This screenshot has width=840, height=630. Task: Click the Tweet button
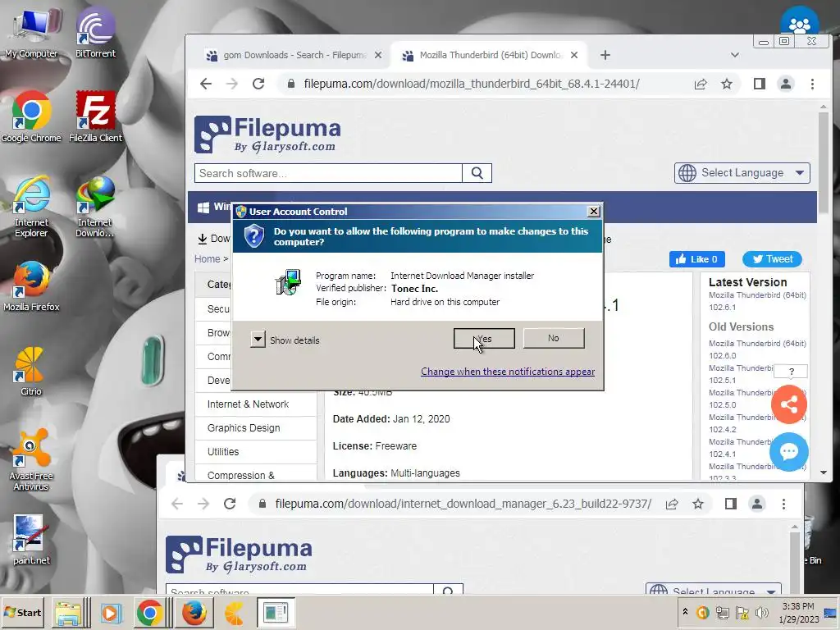(x=772, y=259)
